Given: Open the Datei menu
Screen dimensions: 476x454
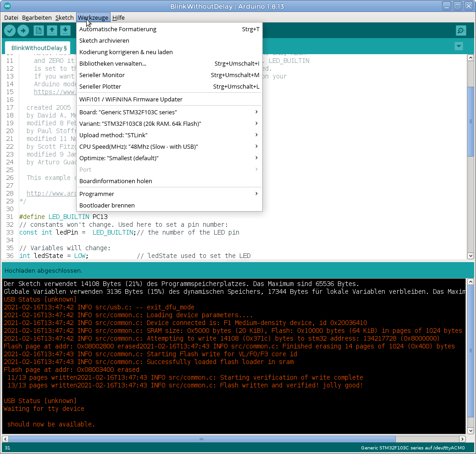Looking at the screenshot, I should click(11, 17).
